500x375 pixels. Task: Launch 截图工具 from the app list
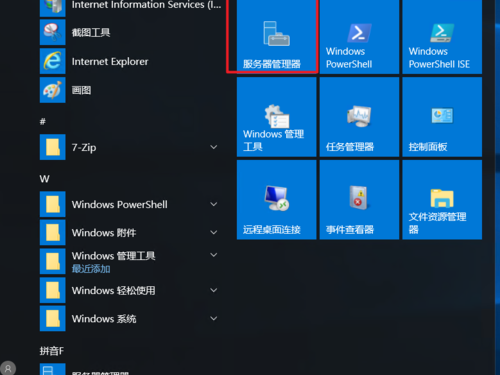pos(130,32)
